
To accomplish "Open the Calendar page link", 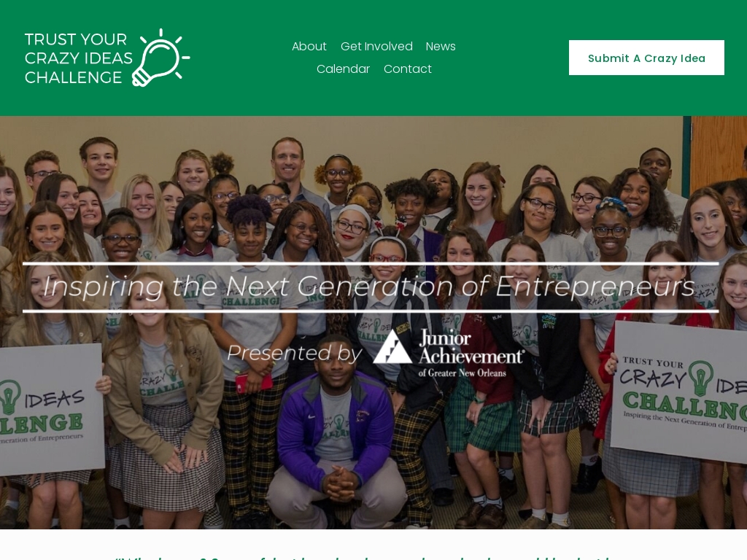I will pyautogui.click(x=343, y=69).
